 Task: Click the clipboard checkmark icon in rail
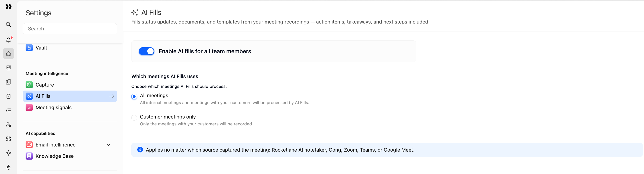click(8, 96)
